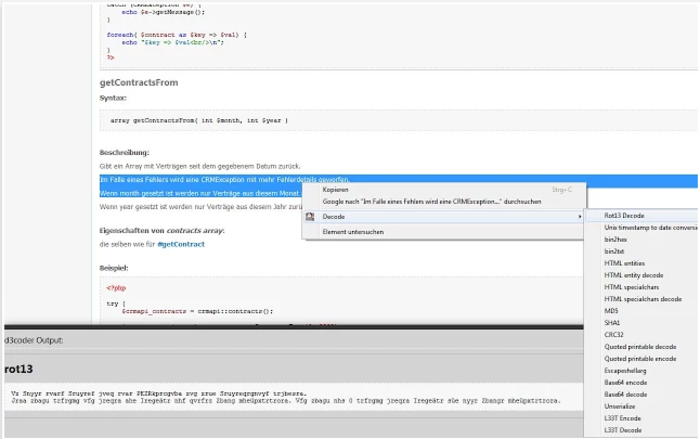The image size is (700, 439).
Task: Select L33T Encode option
Action: tap(624, 418)
